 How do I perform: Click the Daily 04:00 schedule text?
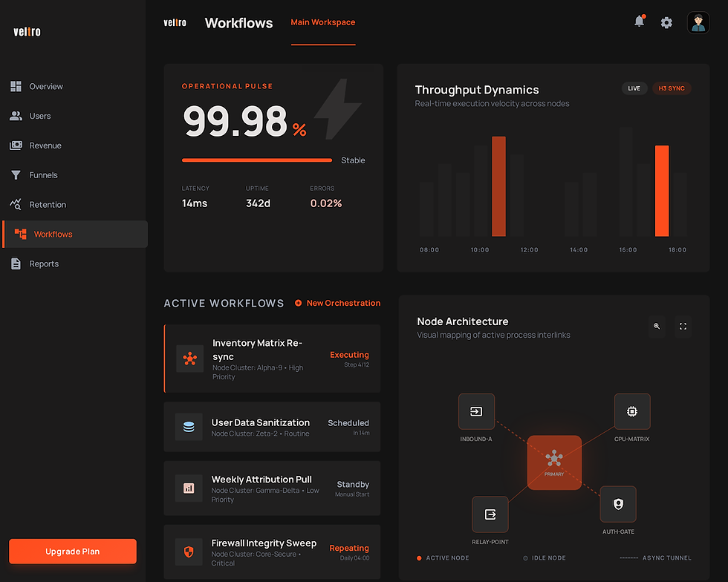pos(355,558)
